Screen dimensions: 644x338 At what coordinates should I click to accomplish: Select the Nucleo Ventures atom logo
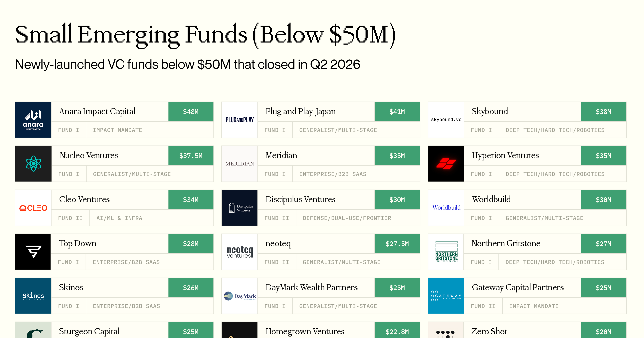click(x=33, y=164)
